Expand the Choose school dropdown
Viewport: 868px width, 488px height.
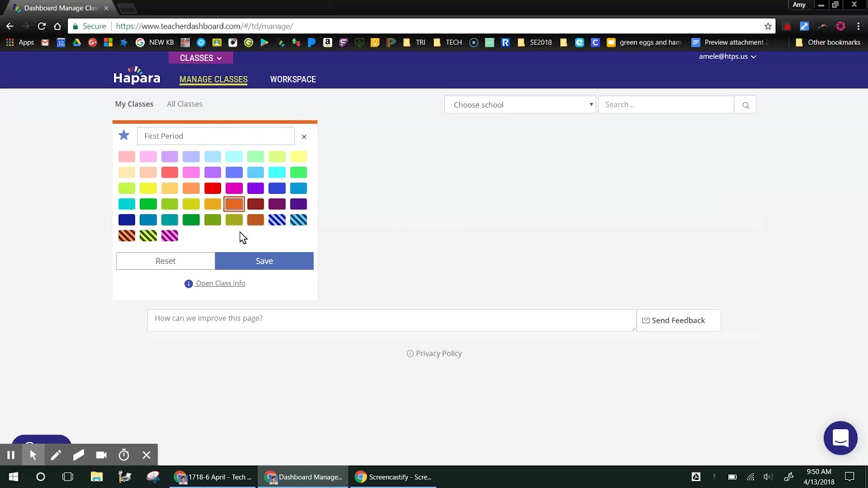(x=520, y=105)
